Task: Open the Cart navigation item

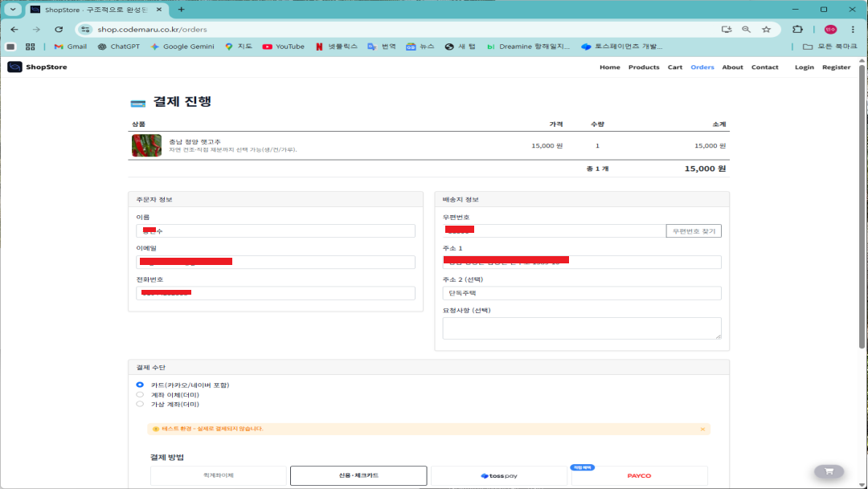Action: (x=675, y=67)
